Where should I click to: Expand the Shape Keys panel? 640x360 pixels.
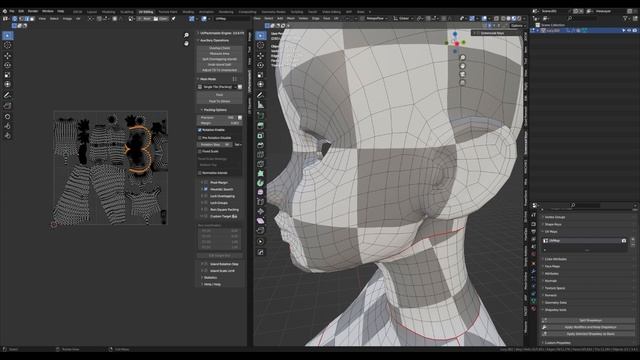552,224
